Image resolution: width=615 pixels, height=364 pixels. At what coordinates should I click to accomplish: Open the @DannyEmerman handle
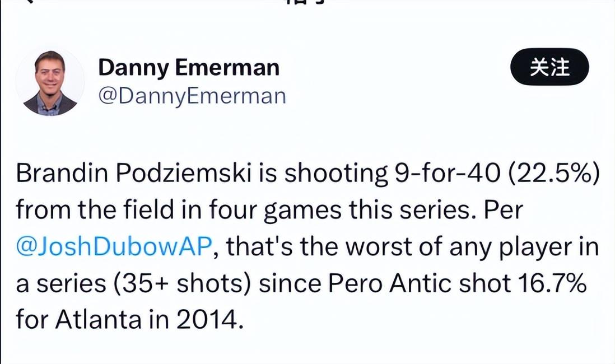192,96
